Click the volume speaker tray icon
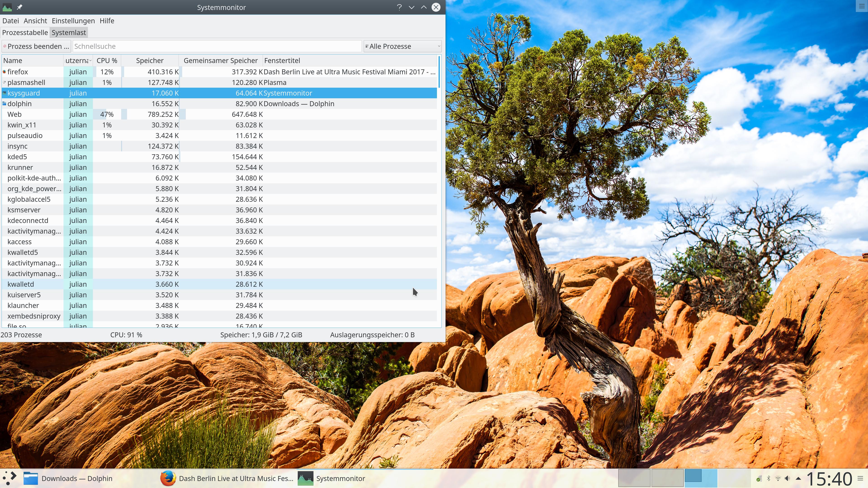Screen dimensions: 868x488 coord(788,478)
